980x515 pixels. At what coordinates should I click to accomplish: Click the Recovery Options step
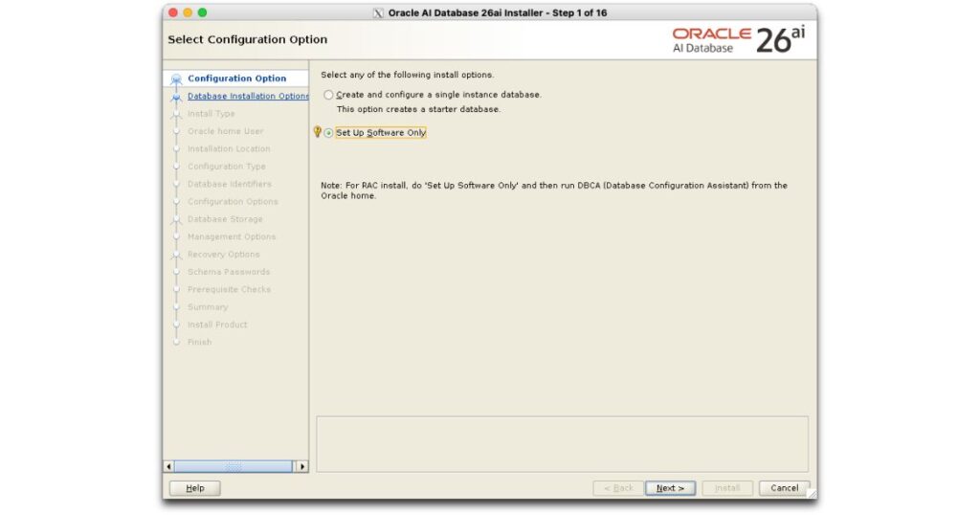coord(223,255)
